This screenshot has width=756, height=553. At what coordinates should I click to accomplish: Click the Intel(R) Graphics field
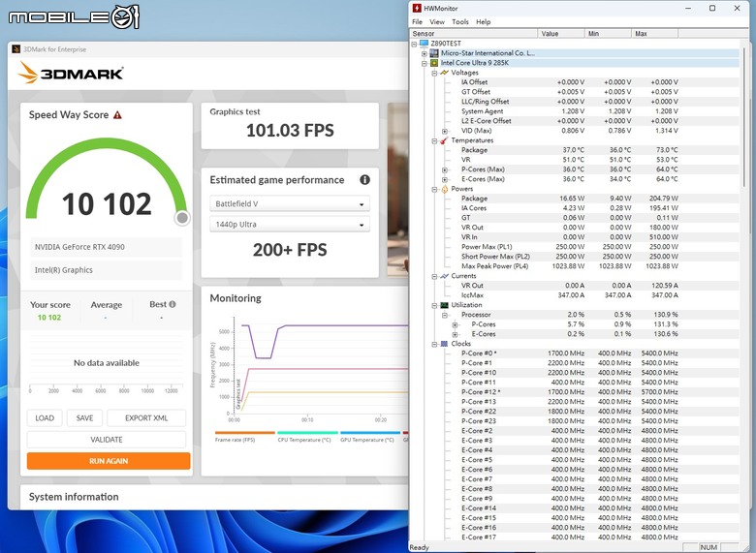(106, 270)
